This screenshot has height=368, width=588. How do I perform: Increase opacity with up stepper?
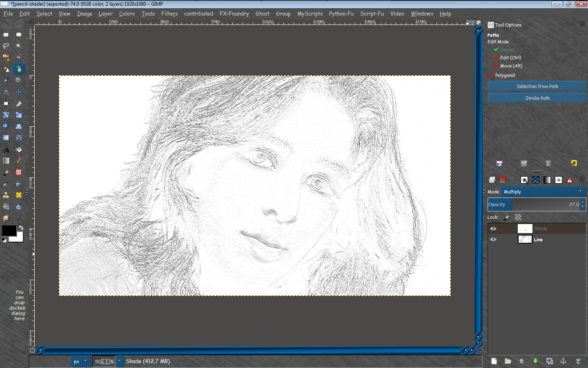tap(583, 202)
